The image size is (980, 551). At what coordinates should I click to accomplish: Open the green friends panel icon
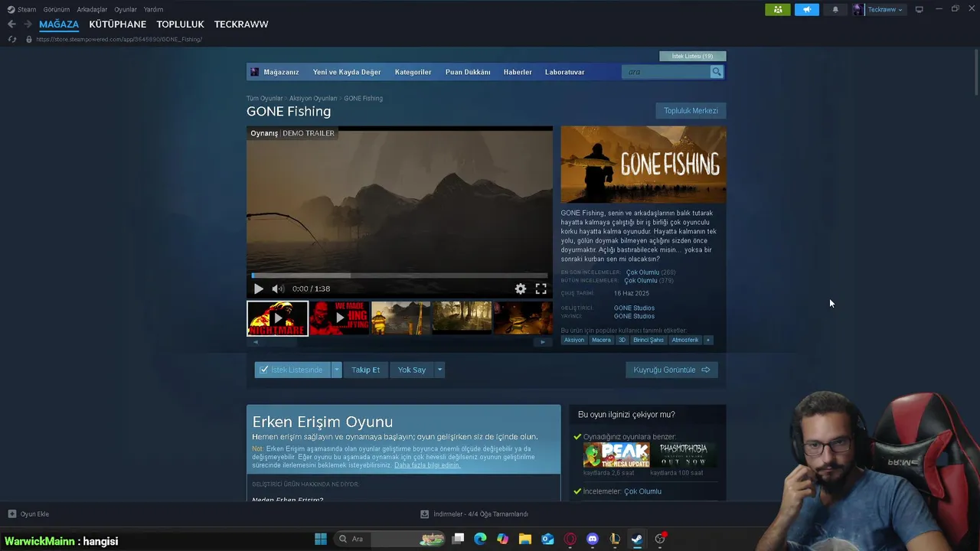[777, 9]
